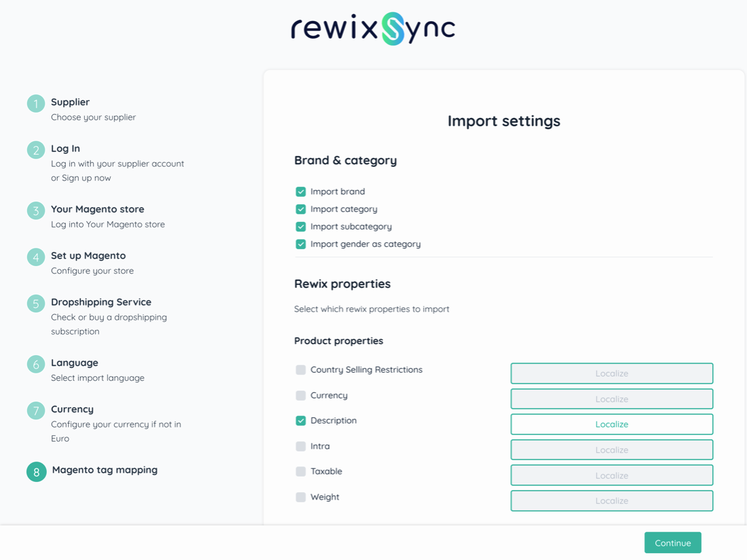This screenshot has width=747, height=560.
Task: Tick the Weight property checkbox
Action: (x=301, y=498)
